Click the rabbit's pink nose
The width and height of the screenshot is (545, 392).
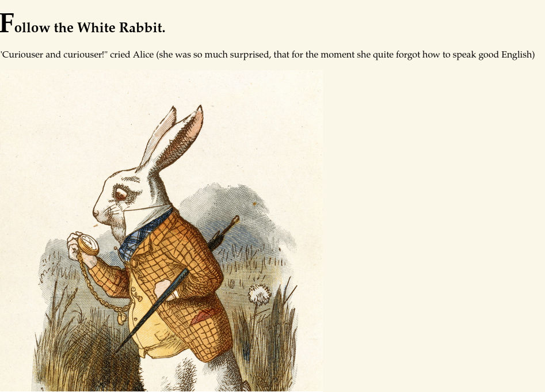coord(95,212)
